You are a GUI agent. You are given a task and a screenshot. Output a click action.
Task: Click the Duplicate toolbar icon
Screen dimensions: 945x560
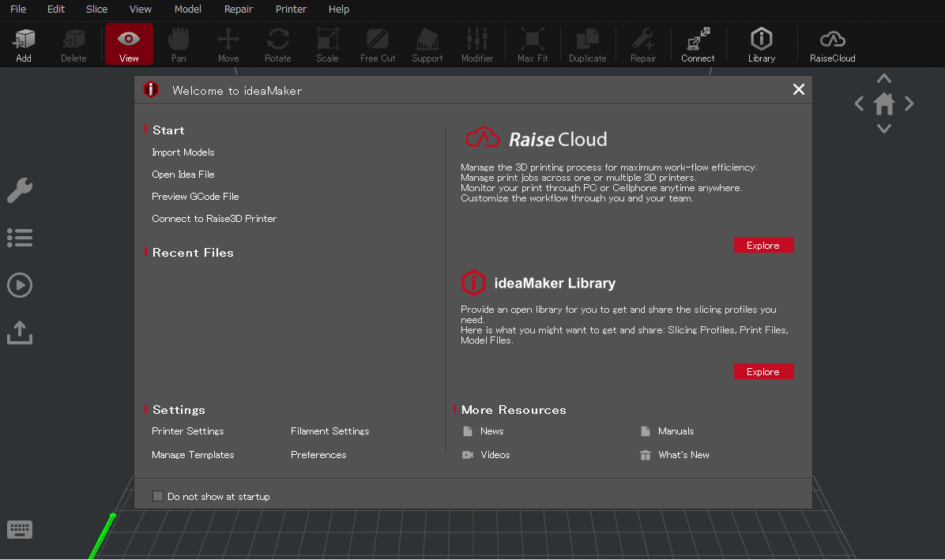pyautogui.click(x=588, y=44)
